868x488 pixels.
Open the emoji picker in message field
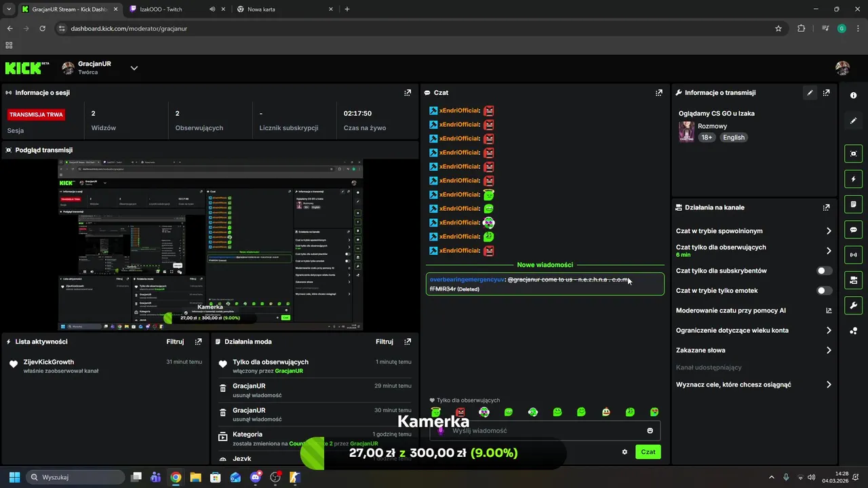(650, 430)
